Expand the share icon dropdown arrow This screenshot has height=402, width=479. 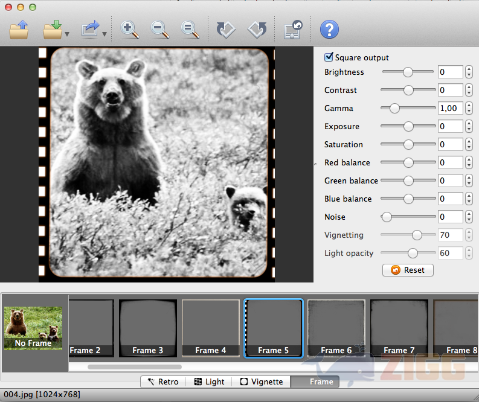104,34
